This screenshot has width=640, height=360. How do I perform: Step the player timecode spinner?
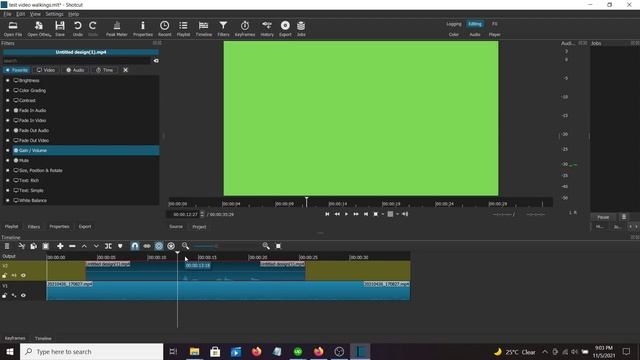tap(202, 214)
